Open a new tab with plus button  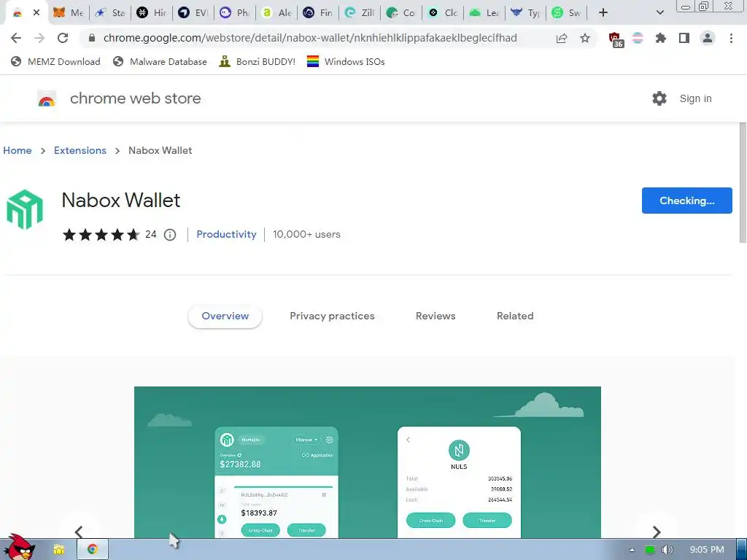coord(603,13)
